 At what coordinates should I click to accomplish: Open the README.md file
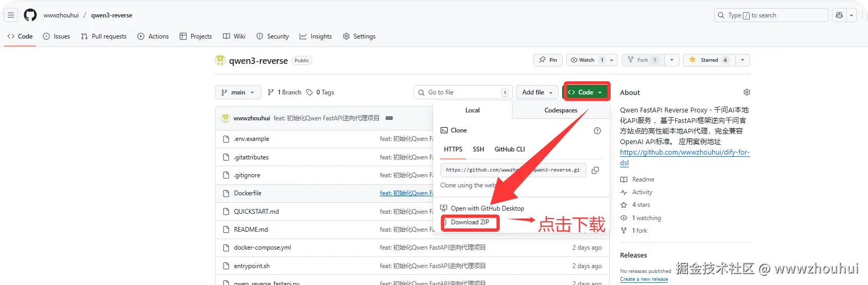[251, 230]
